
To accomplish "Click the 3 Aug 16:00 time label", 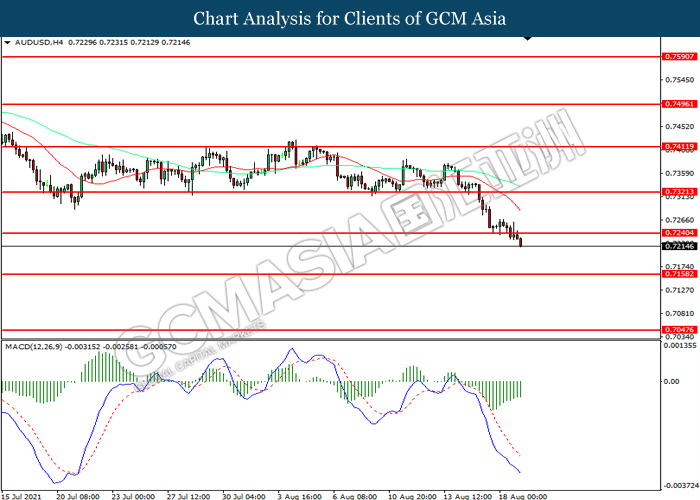I will pos(299,496).
